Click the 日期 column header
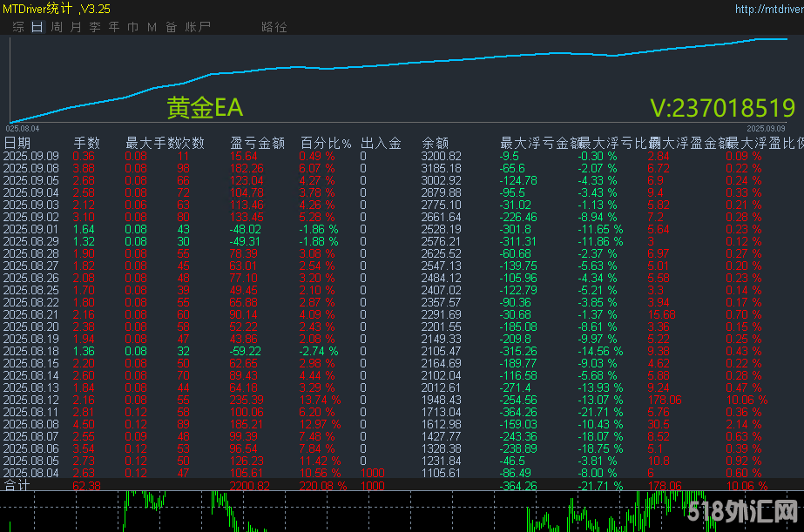The width and height of the screenshot is (804, 532). tap(17, 143)
